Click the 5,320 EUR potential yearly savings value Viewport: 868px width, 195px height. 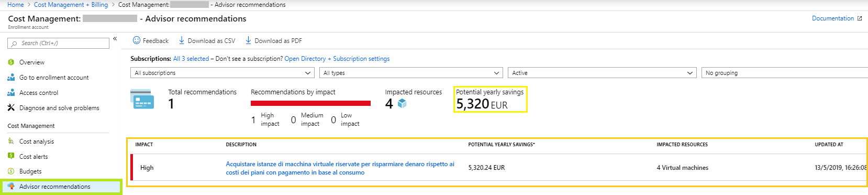482,104
